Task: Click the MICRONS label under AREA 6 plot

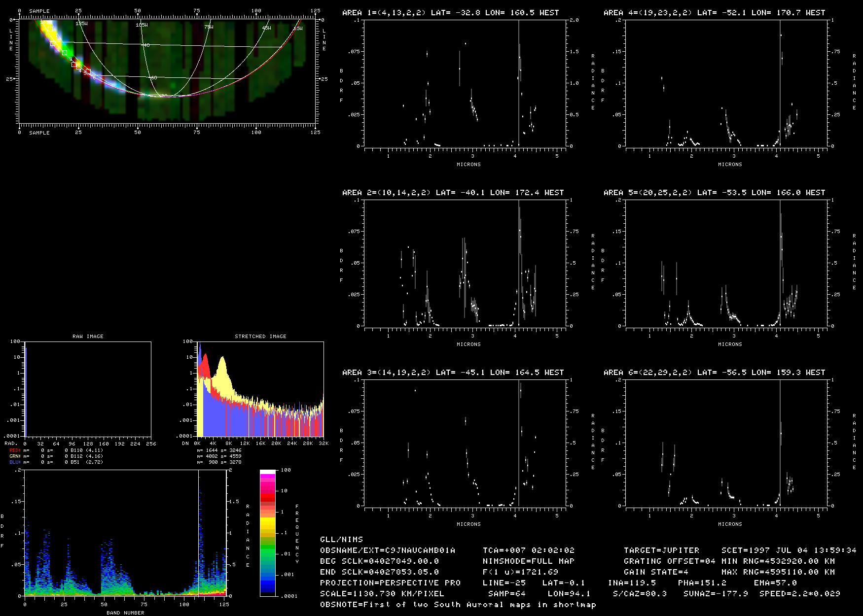Action: [730, 524]
